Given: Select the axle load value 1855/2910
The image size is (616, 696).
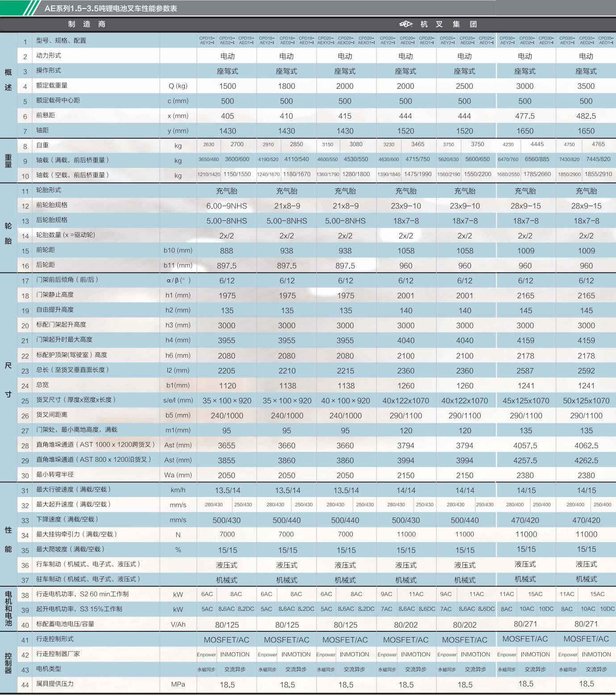Looking at the screenshot, I should 598,174.
